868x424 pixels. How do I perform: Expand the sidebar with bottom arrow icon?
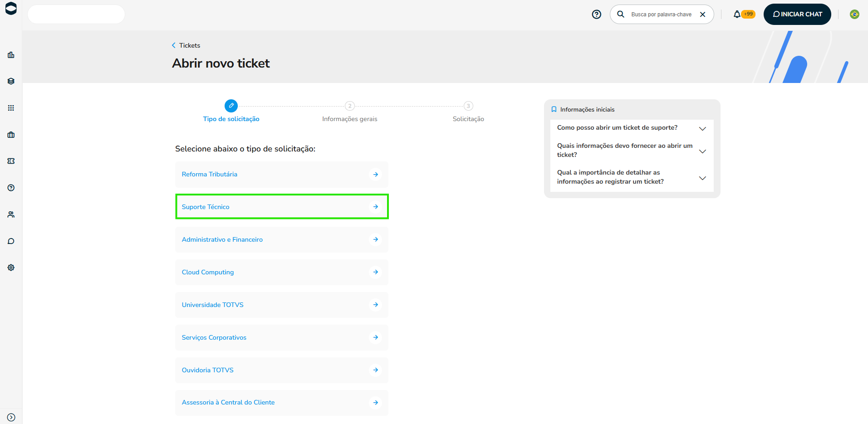(11, 417)
